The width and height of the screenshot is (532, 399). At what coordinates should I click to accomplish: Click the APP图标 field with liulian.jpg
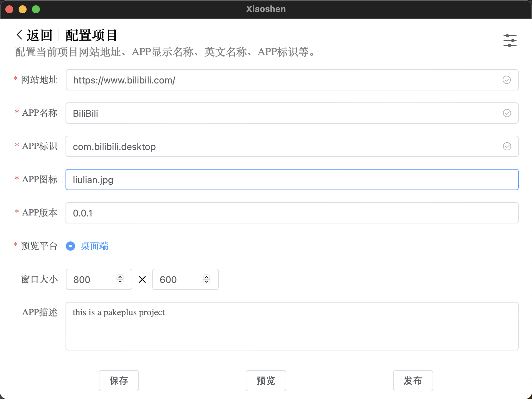(x=292, y=180)
